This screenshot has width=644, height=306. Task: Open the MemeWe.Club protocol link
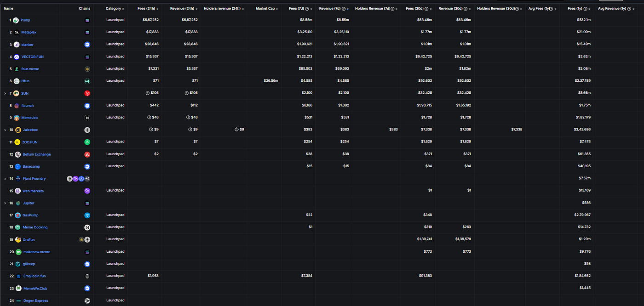35,289
